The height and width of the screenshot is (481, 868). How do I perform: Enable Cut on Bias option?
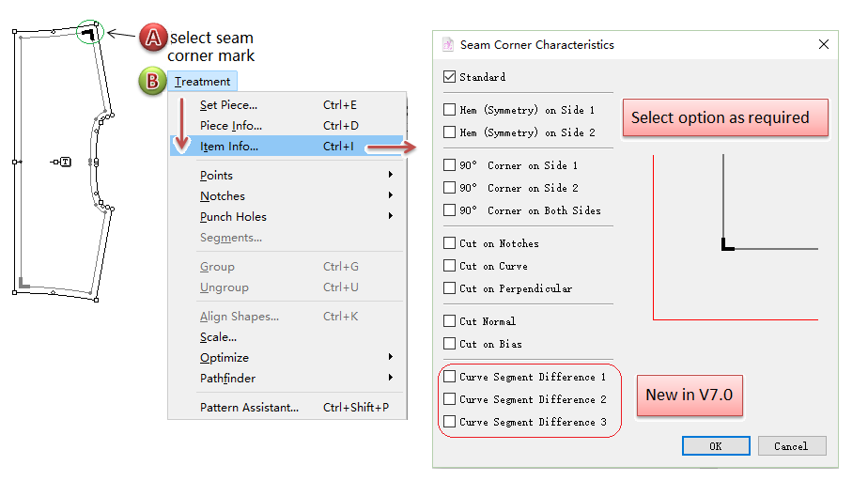click(449, 344)
